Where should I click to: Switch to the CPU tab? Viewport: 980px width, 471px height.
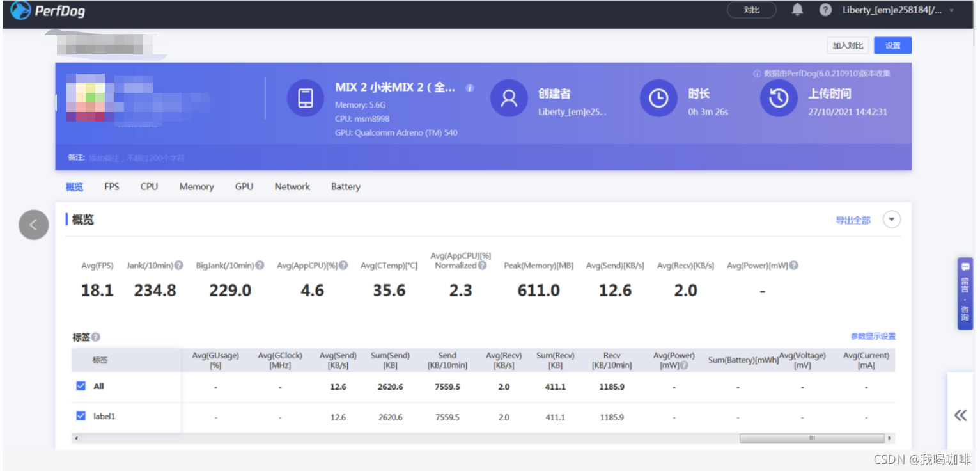point(149,187)
